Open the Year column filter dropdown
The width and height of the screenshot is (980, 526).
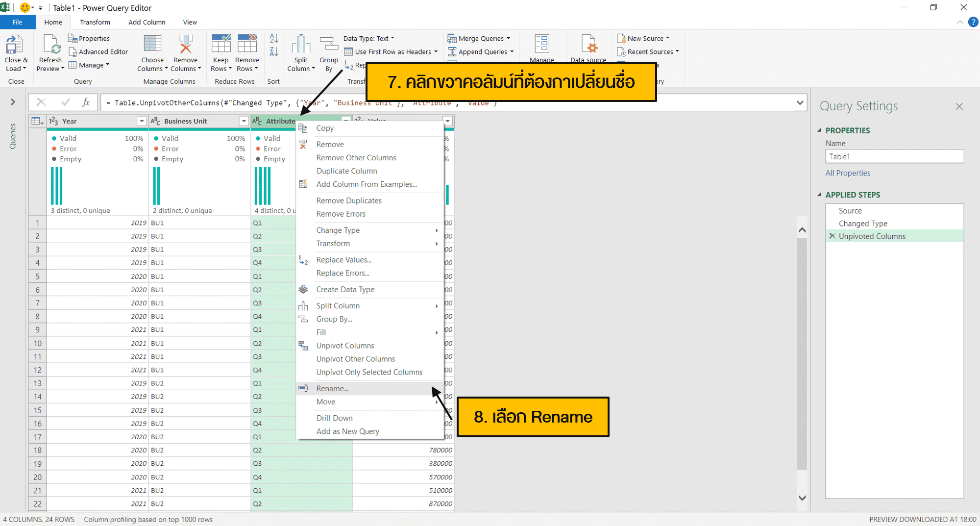click(142, 121)
